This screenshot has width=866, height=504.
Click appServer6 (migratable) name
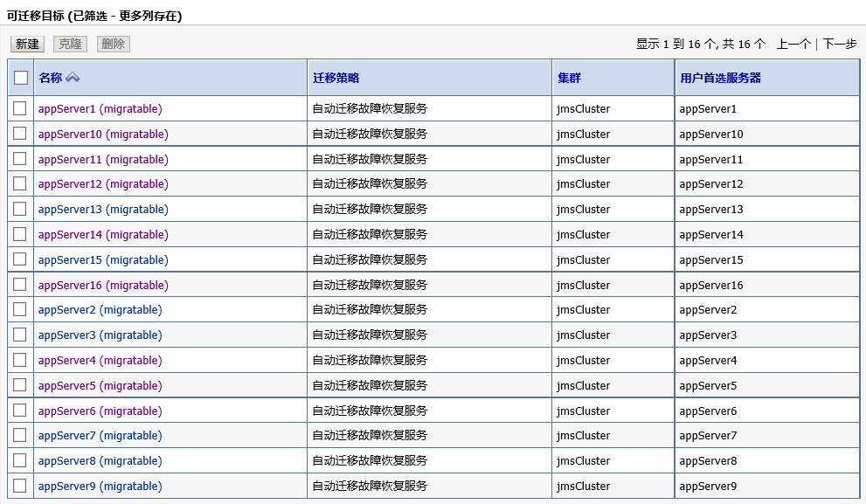(100, 411)
